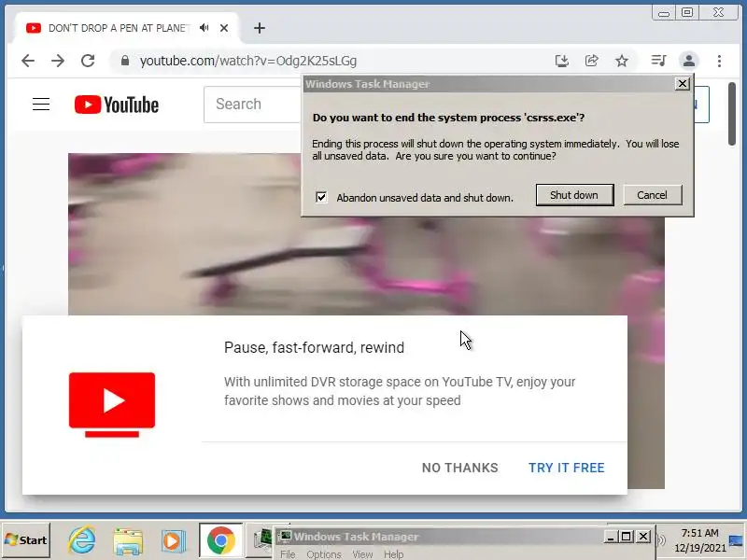Image resolution: width=747 pixels, height=560 pixels.
Task: Click TRY IT FREE button
Action: pos(567,468)
